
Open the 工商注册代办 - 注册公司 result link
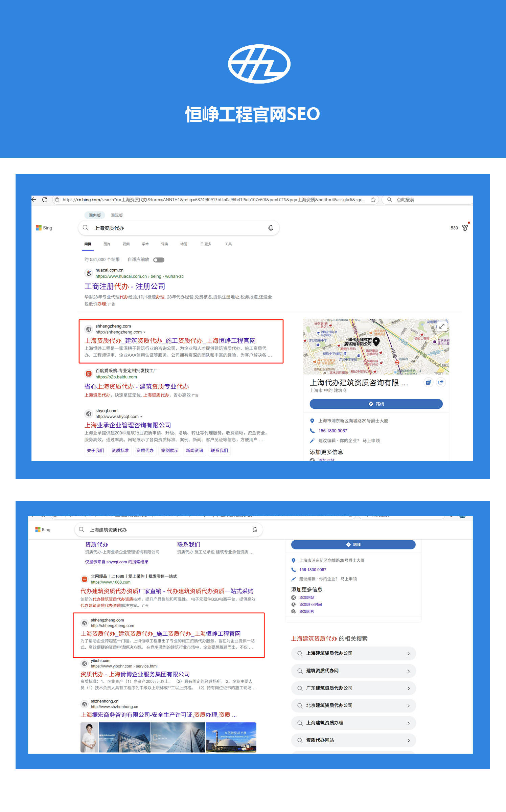tap(125, 286)
